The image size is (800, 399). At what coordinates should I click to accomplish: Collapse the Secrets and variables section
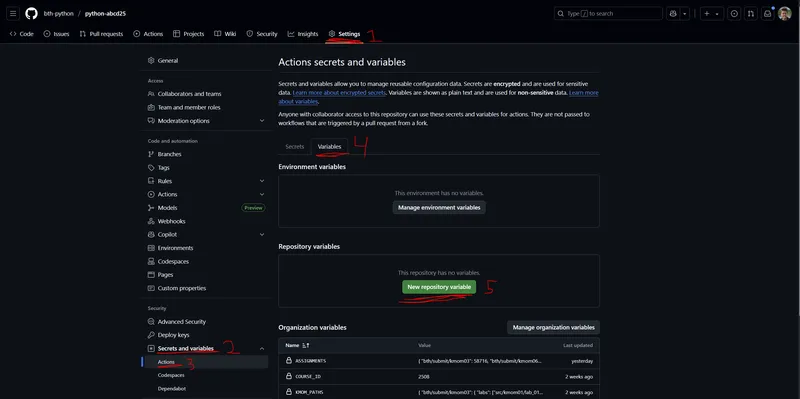(262, 348)
